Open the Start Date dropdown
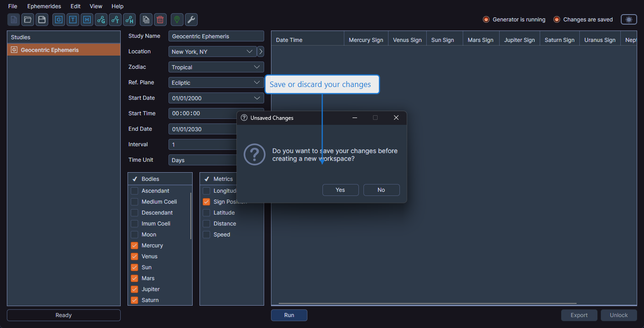 [x=216, y=98]
